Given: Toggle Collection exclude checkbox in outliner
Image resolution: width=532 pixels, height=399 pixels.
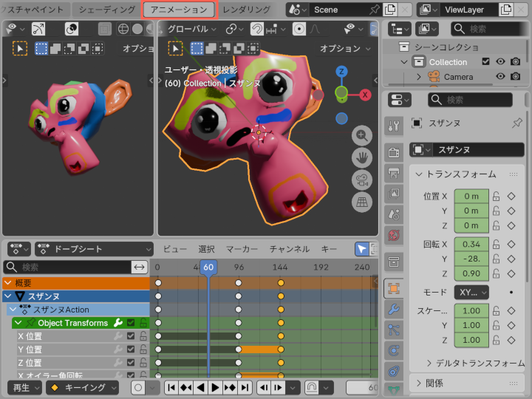Looking at the screenshot, I should coord(485,61).
